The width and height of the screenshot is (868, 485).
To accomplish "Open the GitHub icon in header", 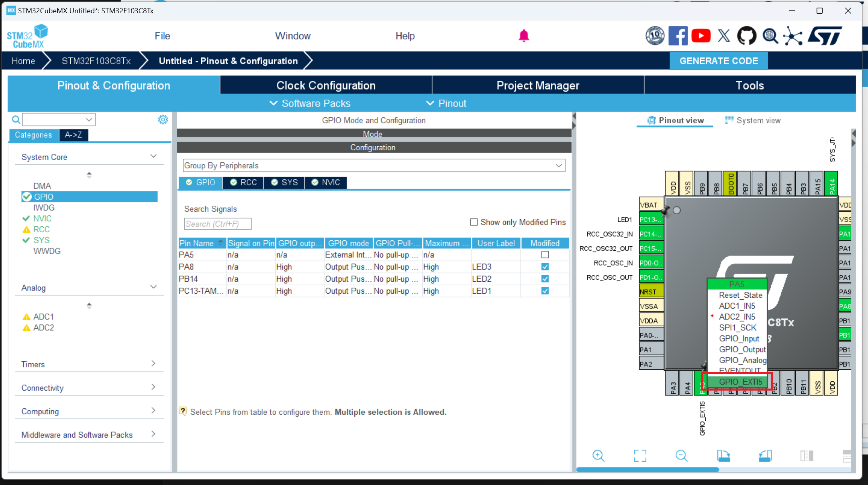I will 746,36.
